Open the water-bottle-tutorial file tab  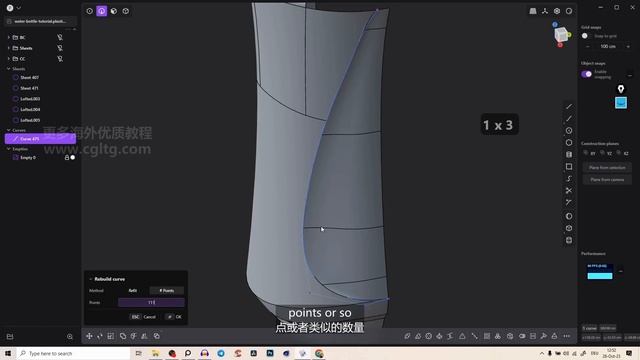[40, 21]
